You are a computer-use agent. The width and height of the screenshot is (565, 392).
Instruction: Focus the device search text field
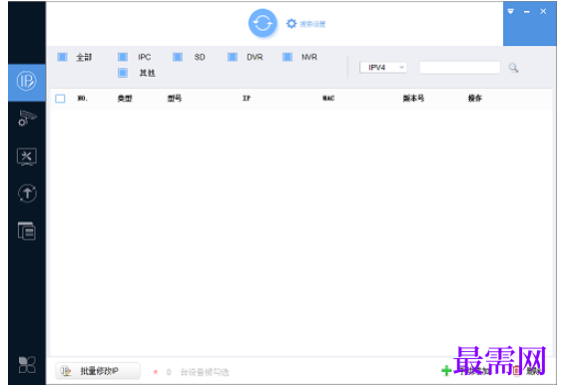coord(460,68)
